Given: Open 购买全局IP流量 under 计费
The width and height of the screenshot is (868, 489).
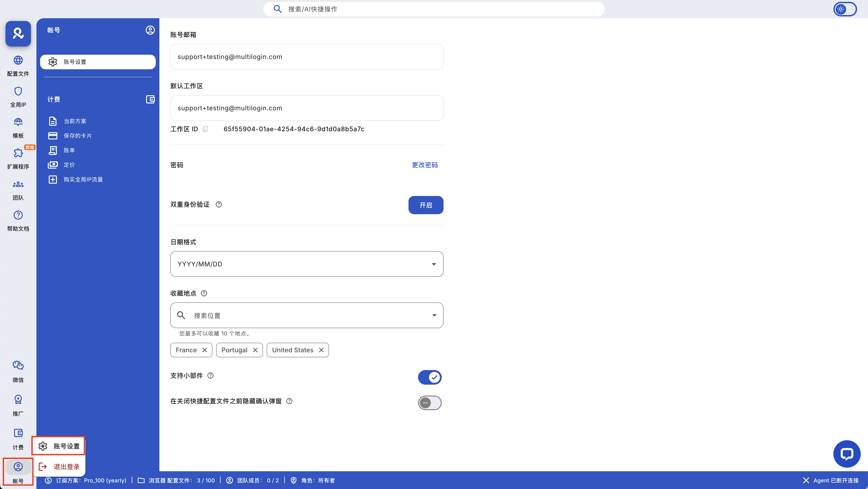Looking at the screenshot, I should pos(76,179).
